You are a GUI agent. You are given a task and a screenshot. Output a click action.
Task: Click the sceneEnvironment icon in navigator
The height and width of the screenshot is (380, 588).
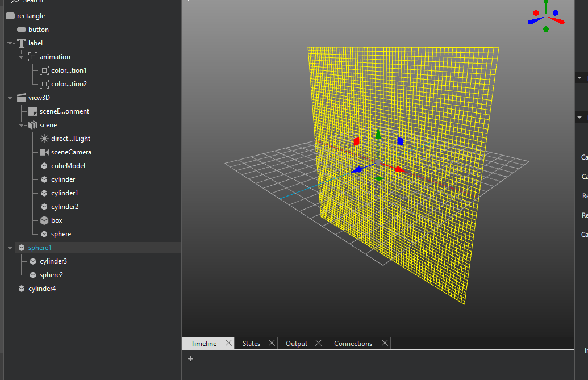(33, 111)
